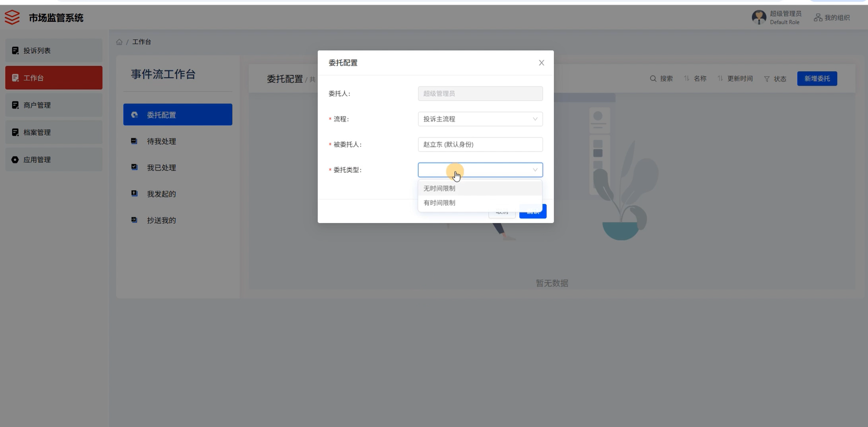The width and height of the screenshot is (868, 427).
Task: Click the 档案管理 sidebar icon
Action: tap(15, 132)
